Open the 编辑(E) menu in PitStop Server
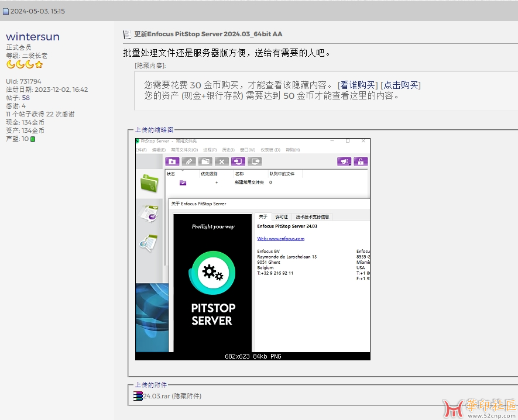 pyautogui.click(x=159, y=150)
